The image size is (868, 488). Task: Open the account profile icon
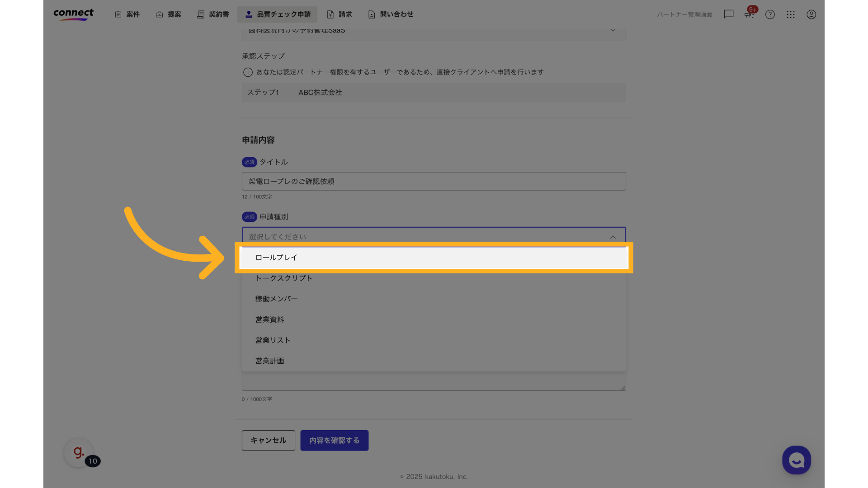coord(811,14)
